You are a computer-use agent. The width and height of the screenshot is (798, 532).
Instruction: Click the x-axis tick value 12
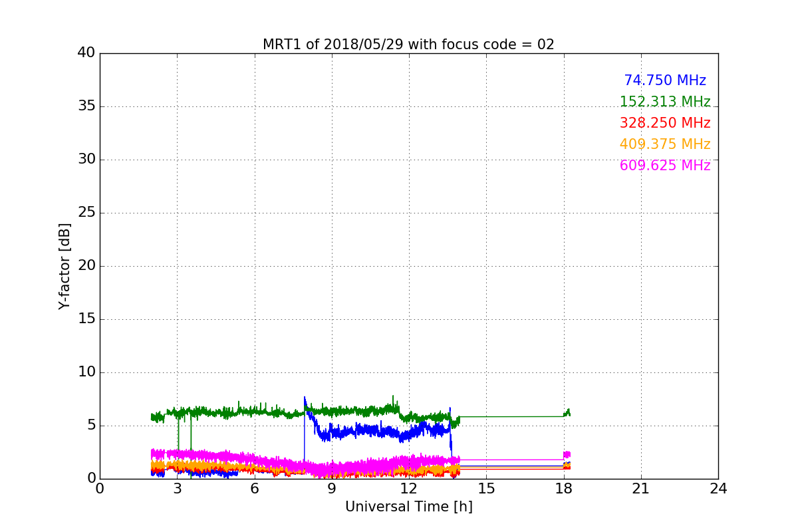[409, 489]
